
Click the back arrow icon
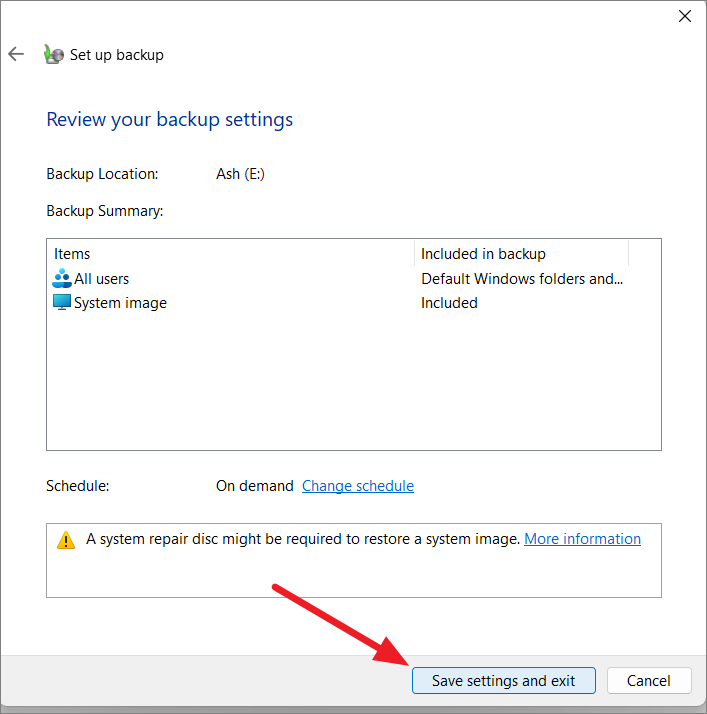[16, 54]
